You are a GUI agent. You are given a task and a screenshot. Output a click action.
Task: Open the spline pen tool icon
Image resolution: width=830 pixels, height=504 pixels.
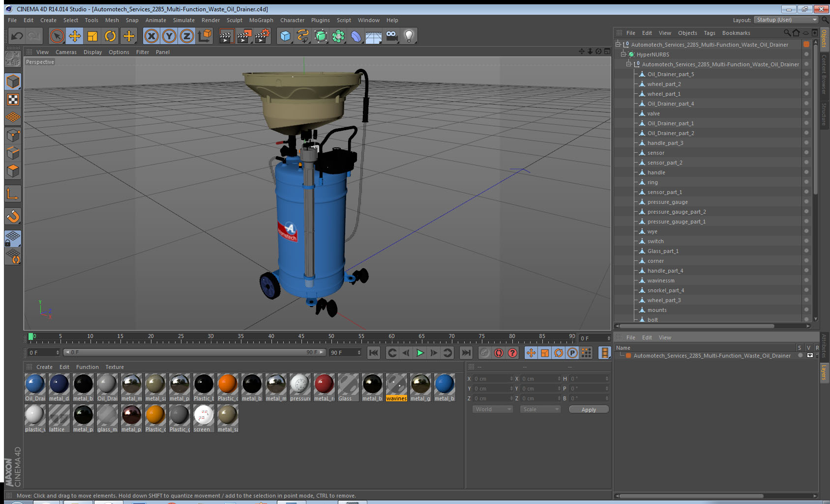coord(303,36)
